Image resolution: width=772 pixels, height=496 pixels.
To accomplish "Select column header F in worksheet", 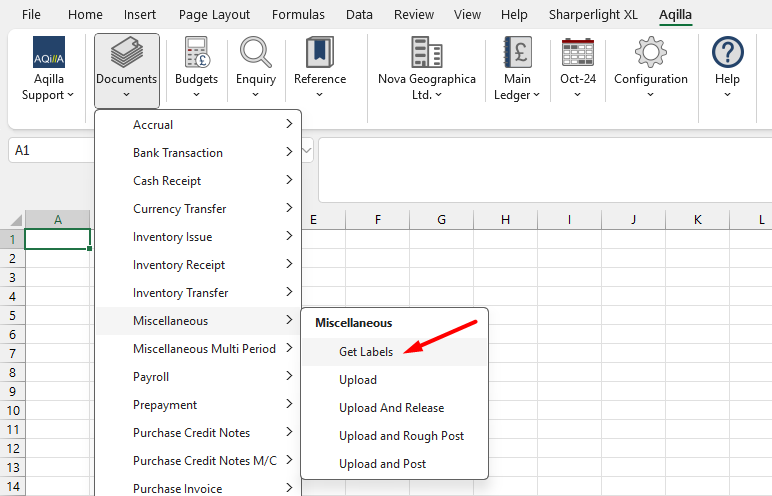I will tap(377, 220).
